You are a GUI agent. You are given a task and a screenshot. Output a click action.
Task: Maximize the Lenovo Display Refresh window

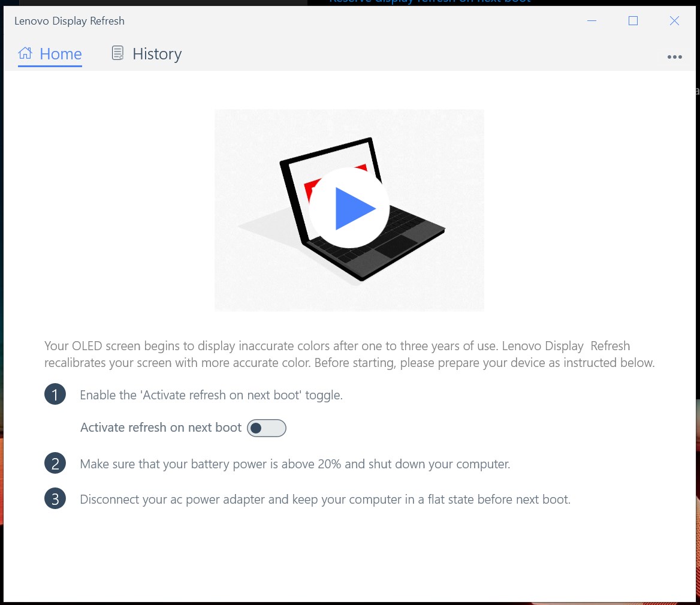(x=633, y=20)
